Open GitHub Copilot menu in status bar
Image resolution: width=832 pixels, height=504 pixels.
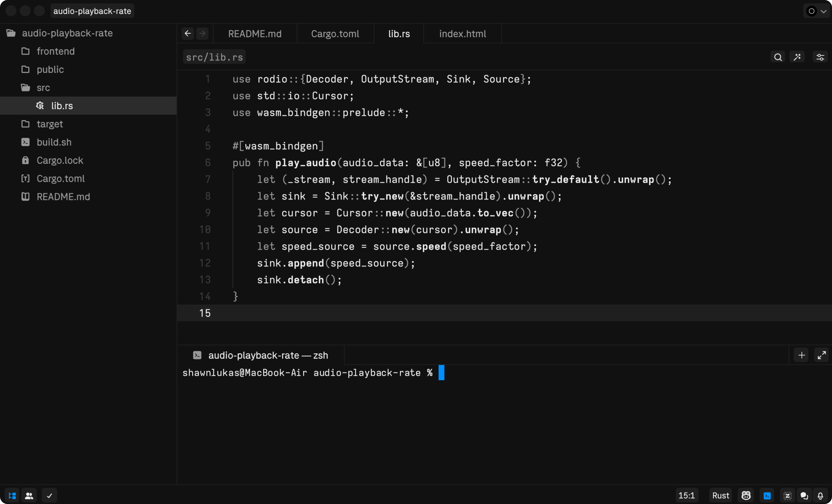click(746, 495)
